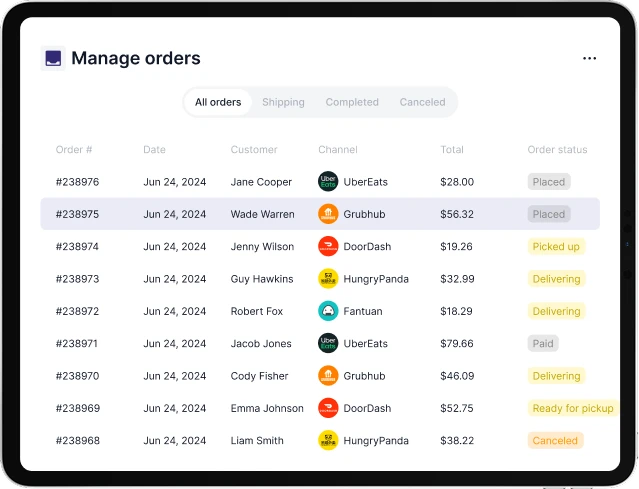639x489 pixels.
Task: Click Fantuan icon for Robert Fox's order
Action: tap(328, 311)
